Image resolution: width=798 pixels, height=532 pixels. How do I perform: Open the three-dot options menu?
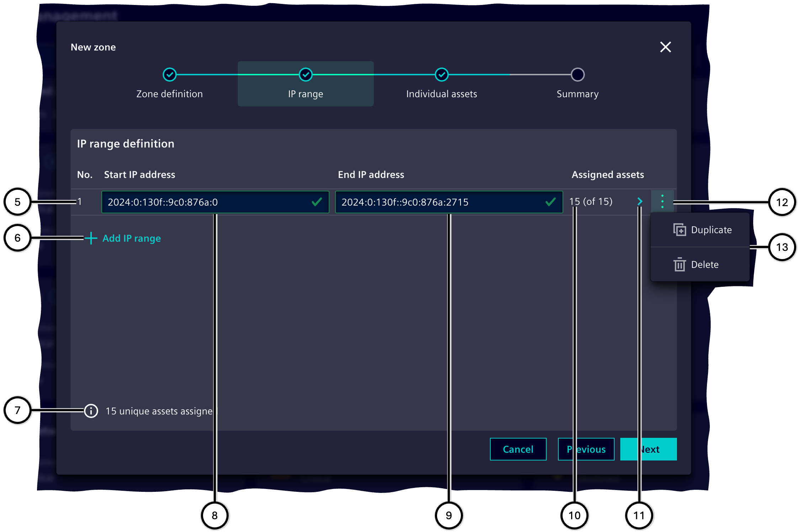pos(662,201)
